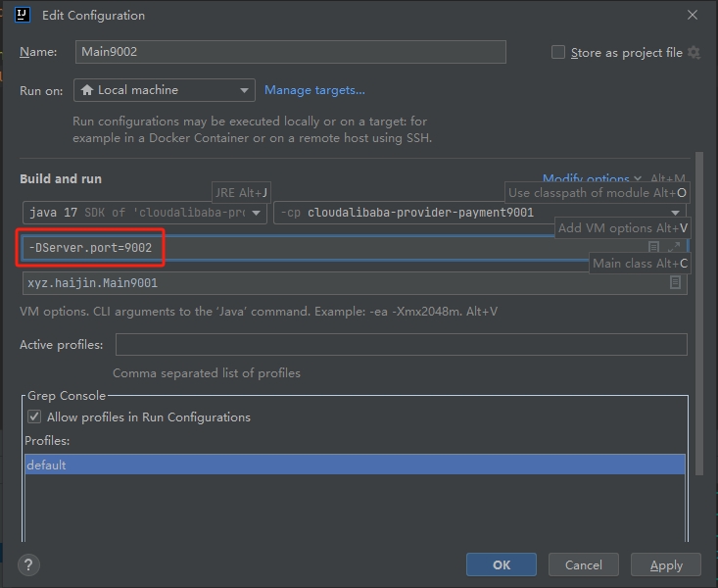Image resolution: width=718 pixels, height=588 pixels.
Task: Open the Store as project file gear settings
Action: click(694, 52)
